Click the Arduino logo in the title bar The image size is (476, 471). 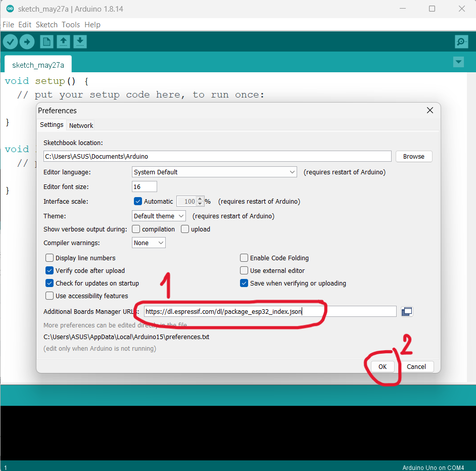coord(10,9)
